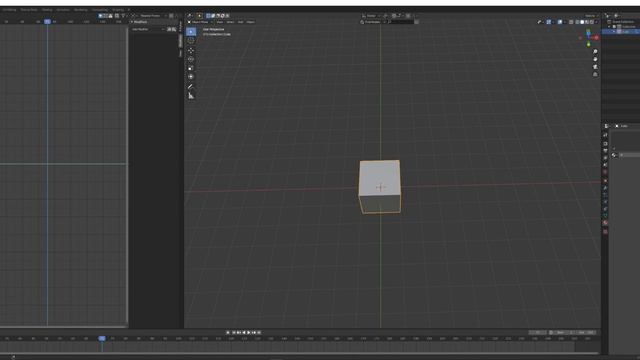The height and width of the screenshot is (360, 640).
Task: Switch to the Animation workspace tab
Action: pos(63,9)
